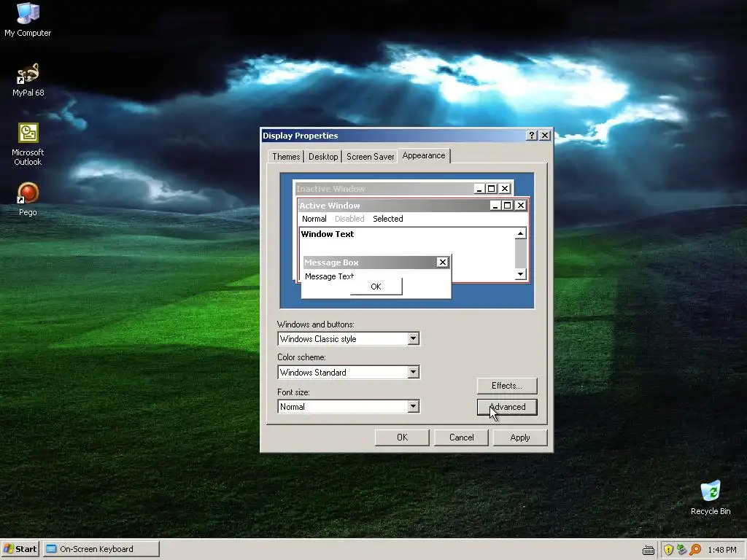747x560 pixels.
Task: Click maximize icon in Active Window preview
Action: point(508,205)
